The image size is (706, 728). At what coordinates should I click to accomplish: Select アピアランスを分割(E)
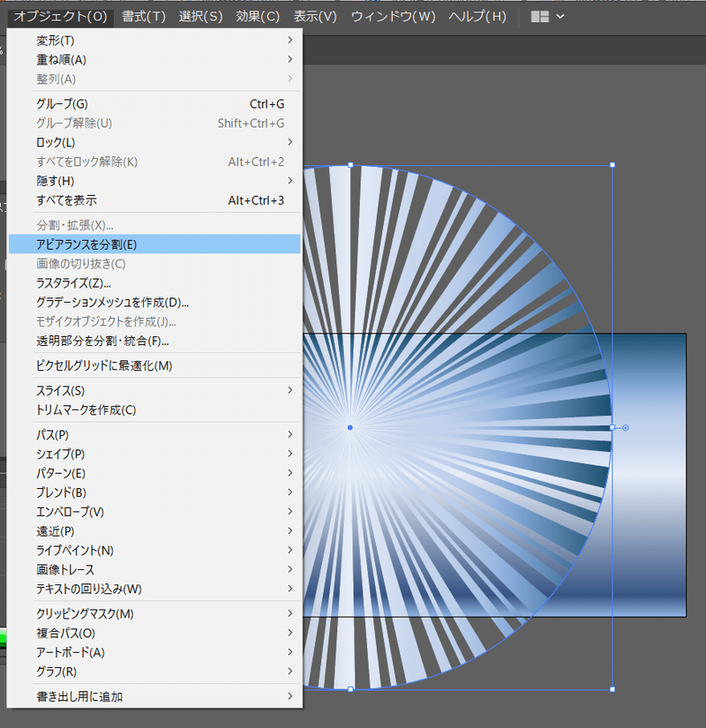pos(154,244)
